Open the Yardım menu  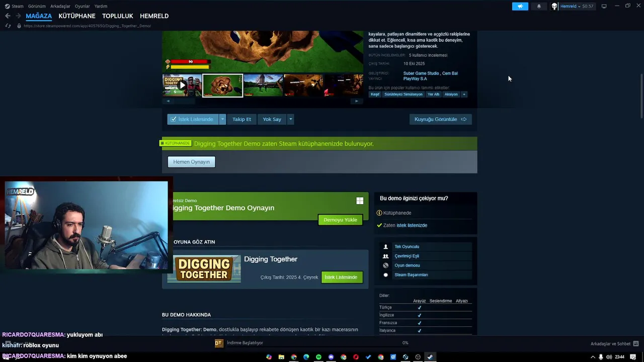click(101, 6)
